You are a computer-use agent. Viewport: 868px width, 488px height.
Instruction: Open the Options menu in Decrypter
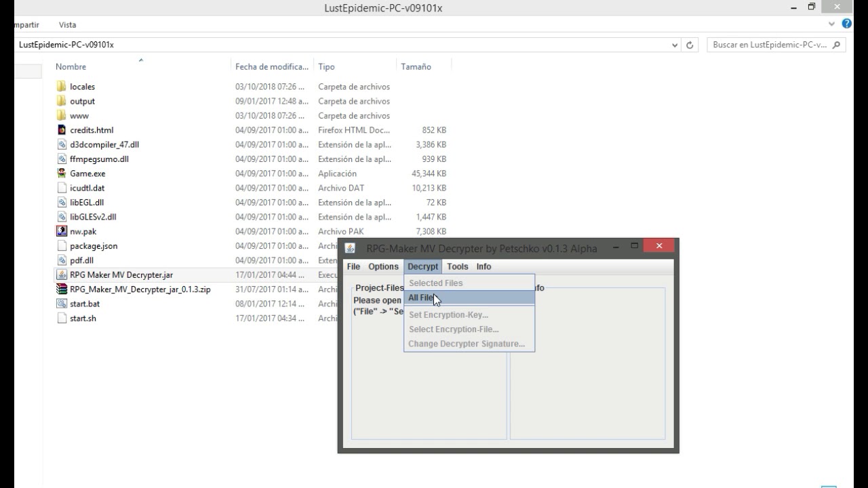pyautogui.click(x=383, y=266)
